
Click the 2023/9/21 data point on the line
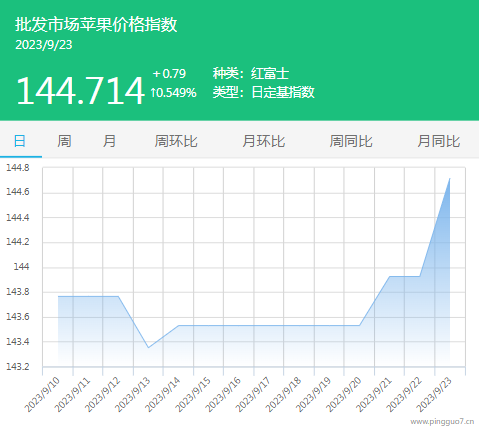[390, 276]
